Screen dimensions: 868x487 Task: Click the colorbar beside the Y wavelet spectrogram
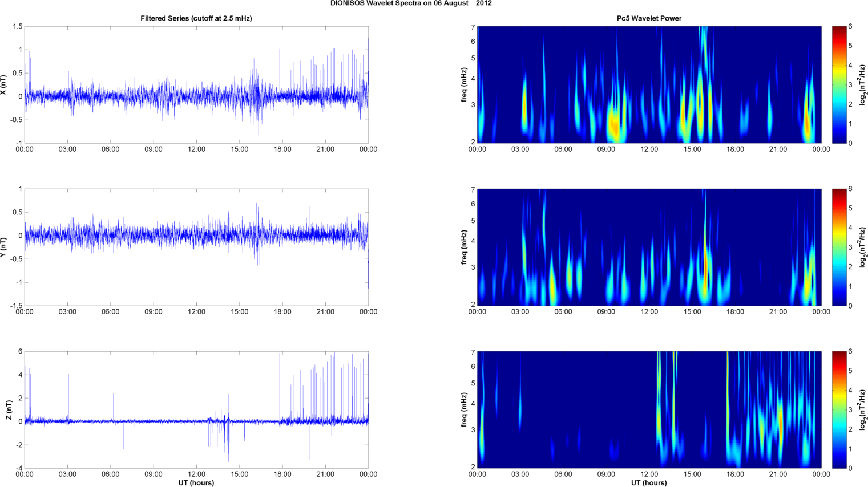coord(839,247)
